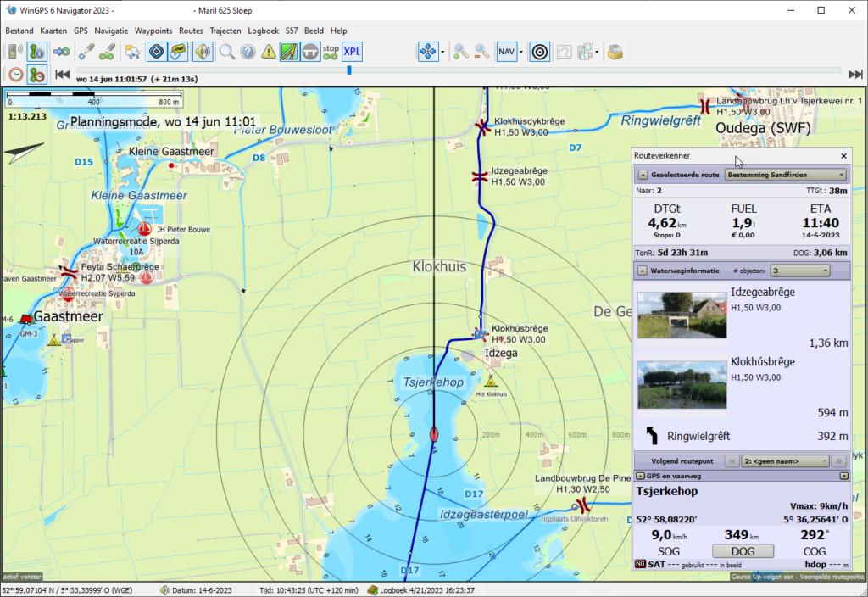Select the pencil route edit tool

[108, 52]
